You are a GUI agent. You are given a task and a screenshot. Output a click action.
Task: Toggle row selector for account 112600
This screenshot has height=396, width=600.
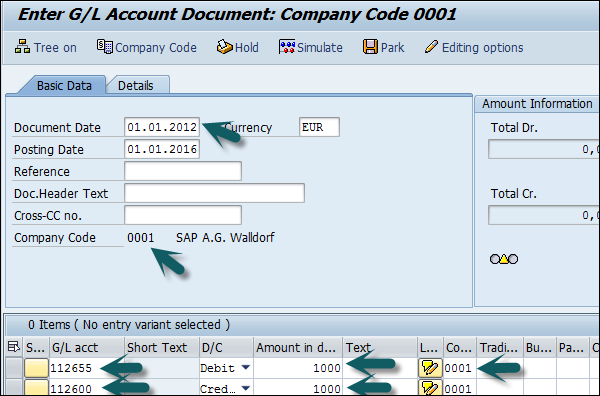point(14,388)
